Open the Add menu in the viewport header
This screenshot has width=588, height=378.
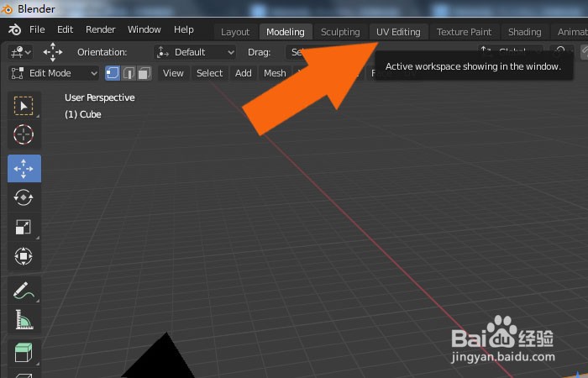coord(244,73)
